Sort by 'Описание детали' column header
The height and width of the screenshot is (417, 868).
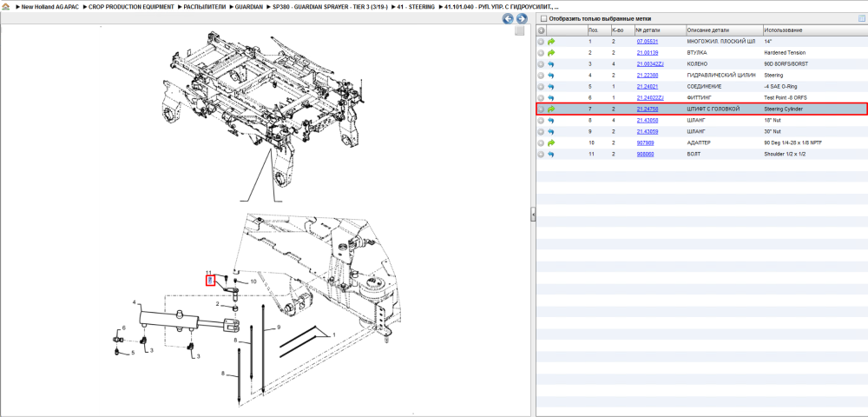724,30
